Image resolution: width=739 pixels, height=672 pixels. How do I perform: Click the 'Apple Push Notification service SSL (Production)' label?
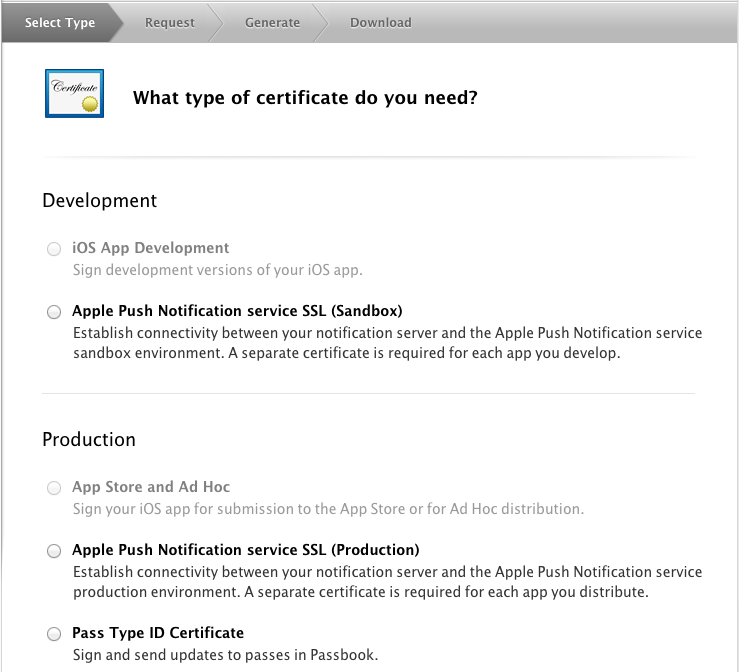(246, 550)
